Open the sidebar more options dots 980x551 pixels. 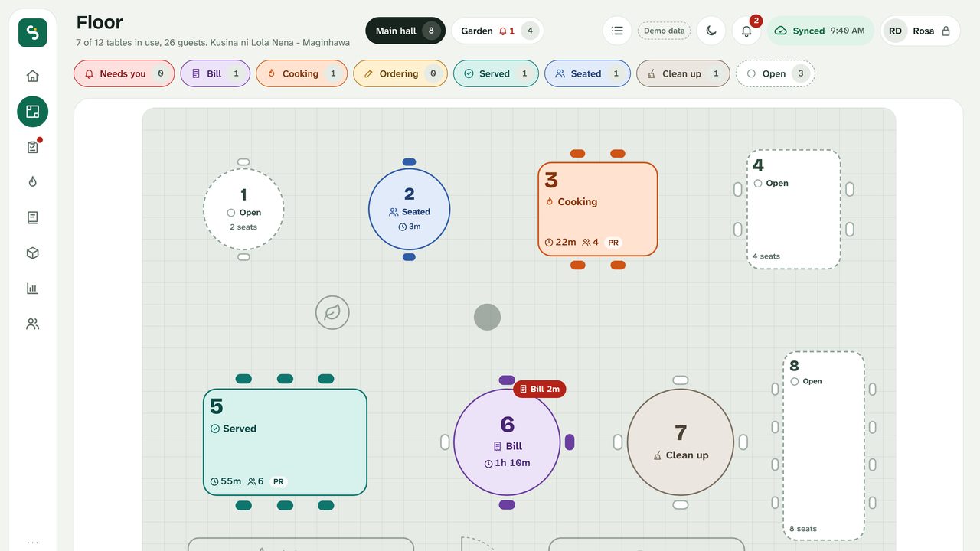coord(32,543)
